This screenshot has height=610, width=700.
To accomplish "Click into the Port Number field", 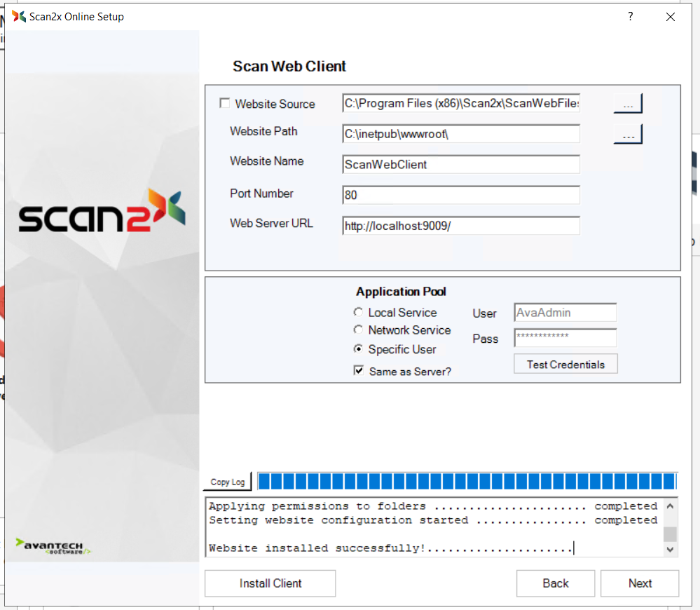I will tap(461, 195).
